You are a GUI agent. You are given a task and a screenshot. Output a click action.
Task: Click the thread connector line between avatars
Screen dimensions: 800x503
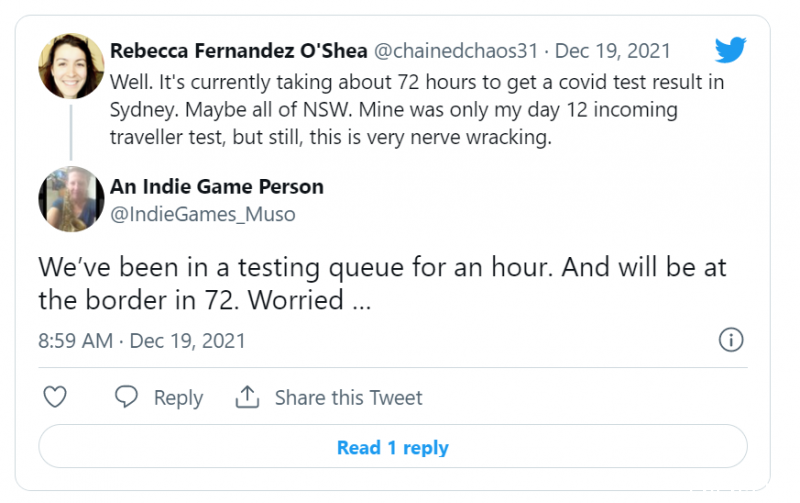pos(71,133)
